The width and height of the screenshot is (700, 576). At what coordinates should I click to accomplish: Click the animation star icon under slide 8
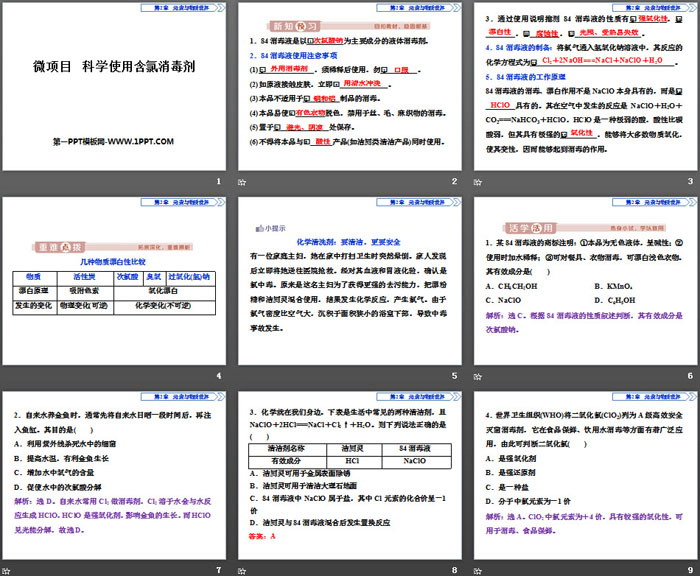click(242, 570)
